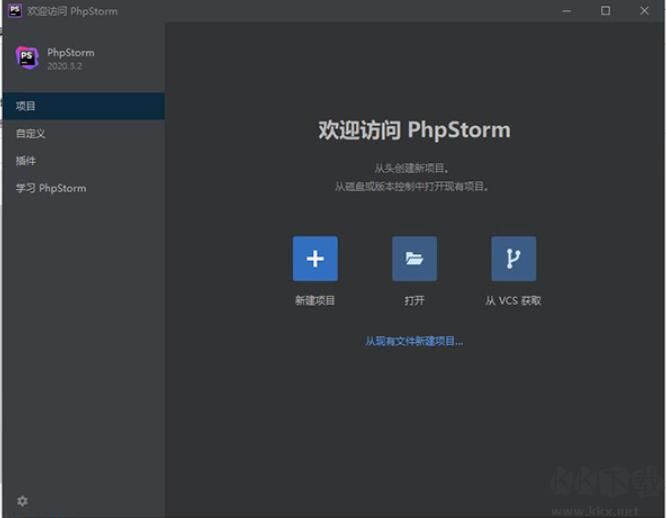Click the Open folder icon
Screen dimensions: 666x518
pos(414,259)
